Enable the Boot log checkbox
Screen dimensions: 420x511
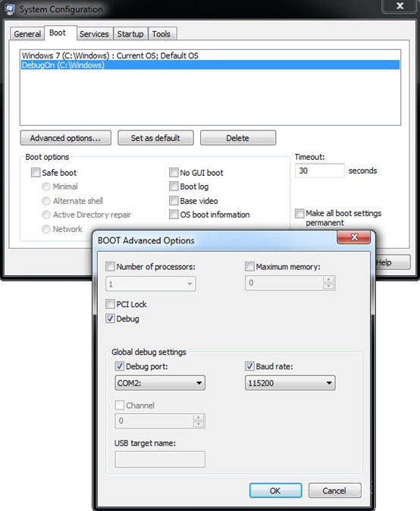coord(174,187)
